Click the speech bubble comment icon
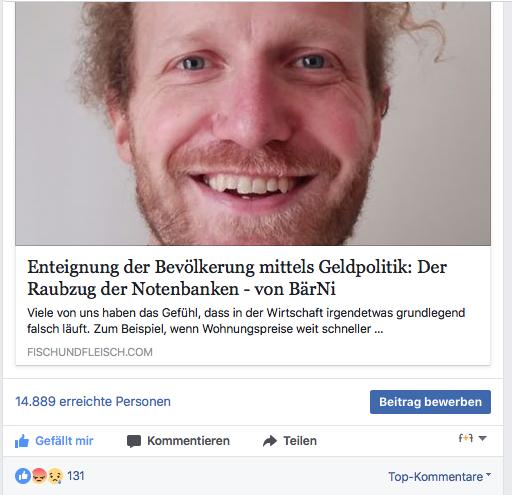Viewport: 512px width, 495px height. tap(134, 441)
